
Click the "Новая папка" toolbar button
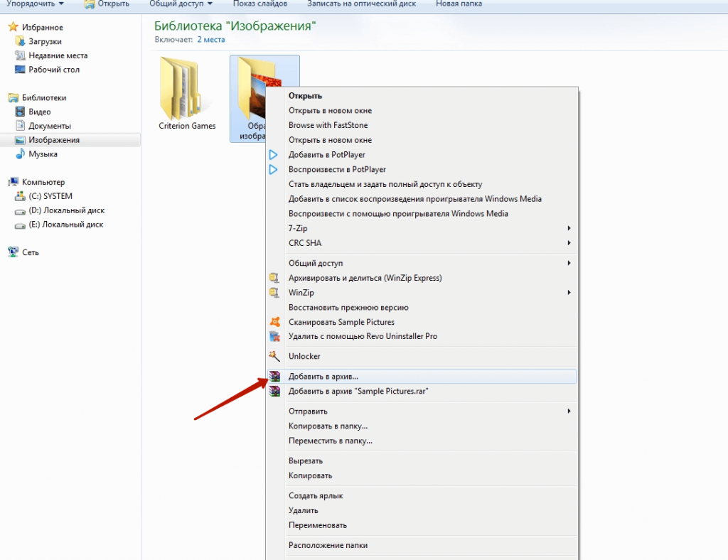[x=459, y=4]
